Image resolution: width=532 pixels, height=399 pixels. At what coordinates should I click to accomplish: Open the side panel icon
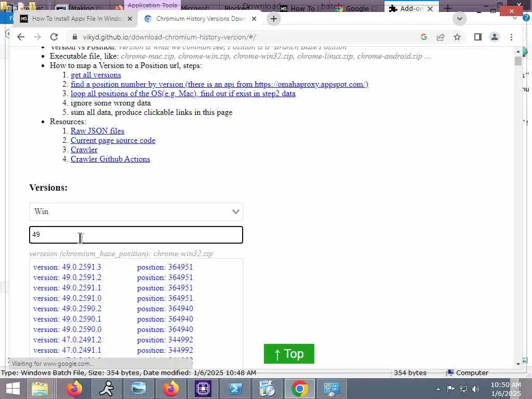478,37
